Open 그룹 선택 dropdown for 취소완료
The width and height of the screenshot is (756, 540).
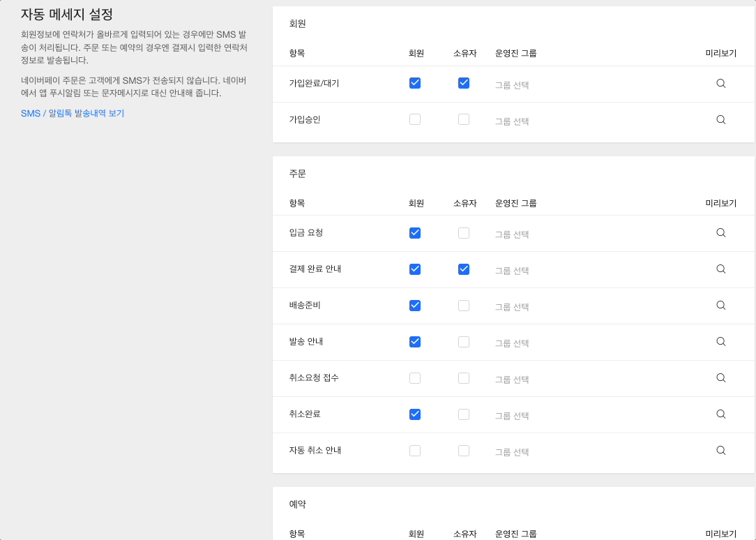pos(512,416)
